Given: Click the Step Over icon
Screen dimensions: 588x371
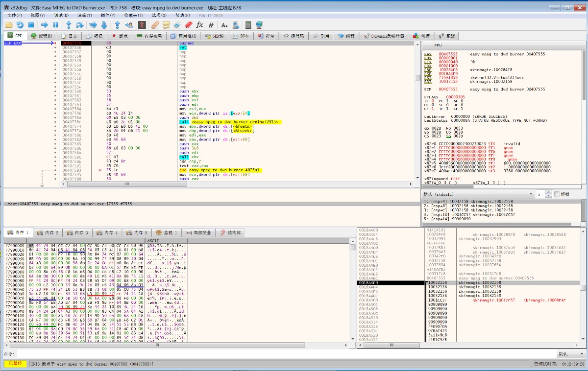Looking at the screenshot, I should (79, 24).
